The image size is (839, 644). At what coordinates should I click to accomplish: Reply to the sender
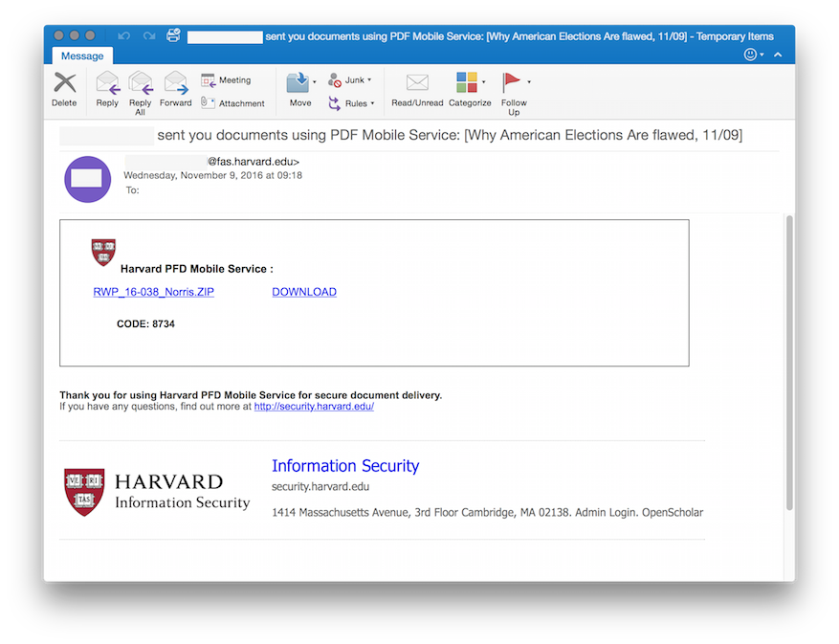point(106,91)
